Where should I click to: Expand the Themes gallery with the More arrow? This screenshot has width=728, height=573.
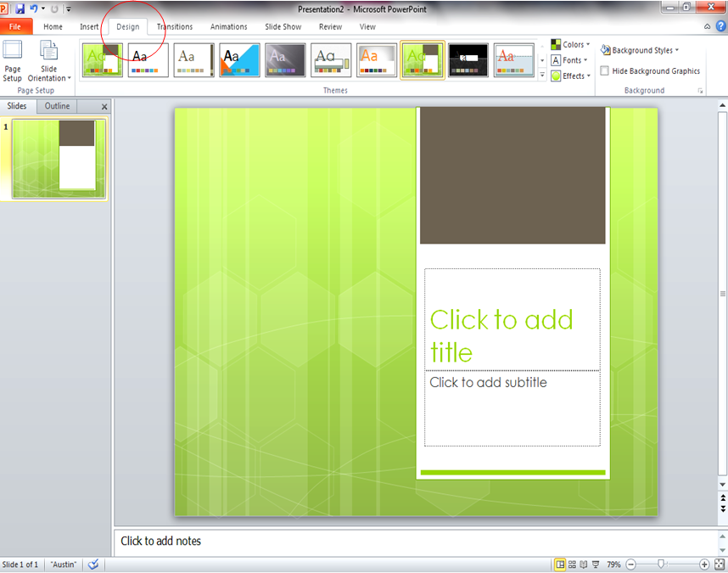click(x=541, y=76)
